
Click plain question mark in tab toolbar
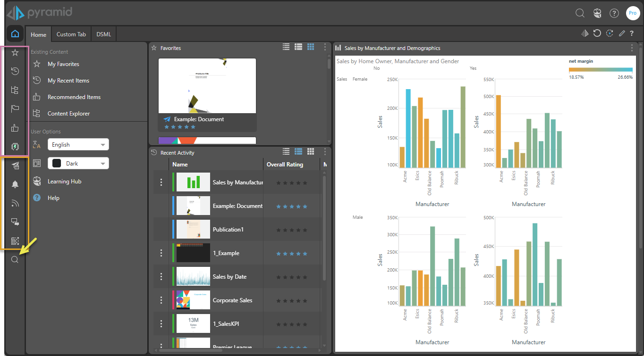click(632, 33)
